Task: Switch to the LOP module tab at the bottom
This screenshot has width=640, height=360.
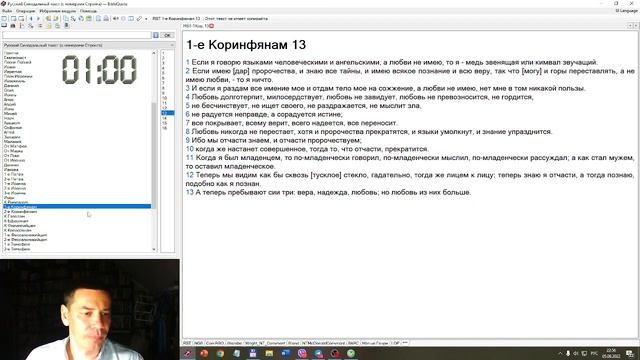Action: tap(396, 343)
